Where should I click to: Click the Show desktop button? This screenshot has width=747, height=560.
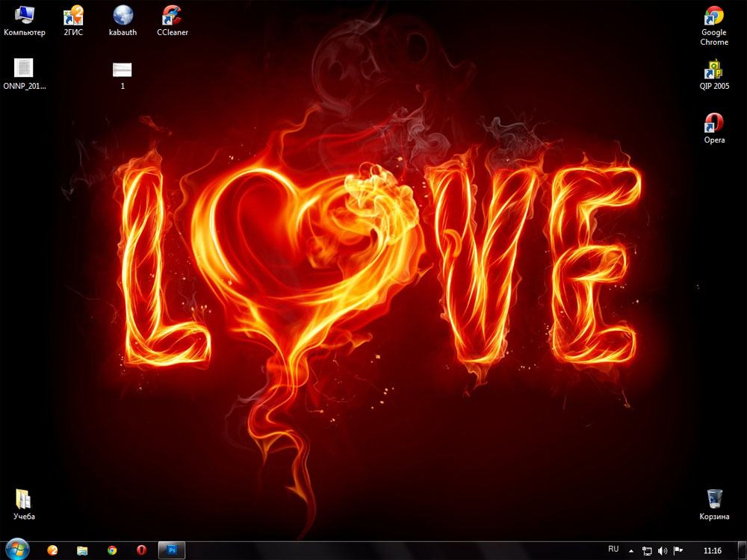coord(742,551)
